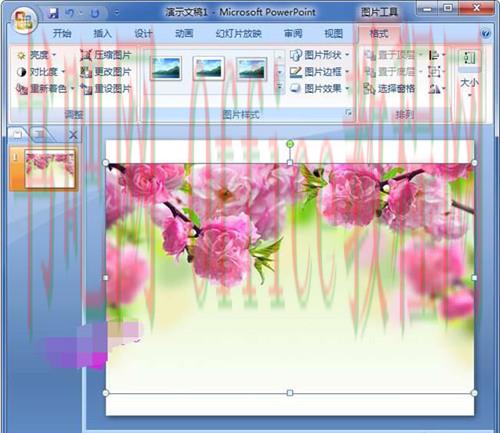Viewport: 500px width, 433px height.
Task: Open the 亮度 brightness dropdown
Action: [36, 55]
